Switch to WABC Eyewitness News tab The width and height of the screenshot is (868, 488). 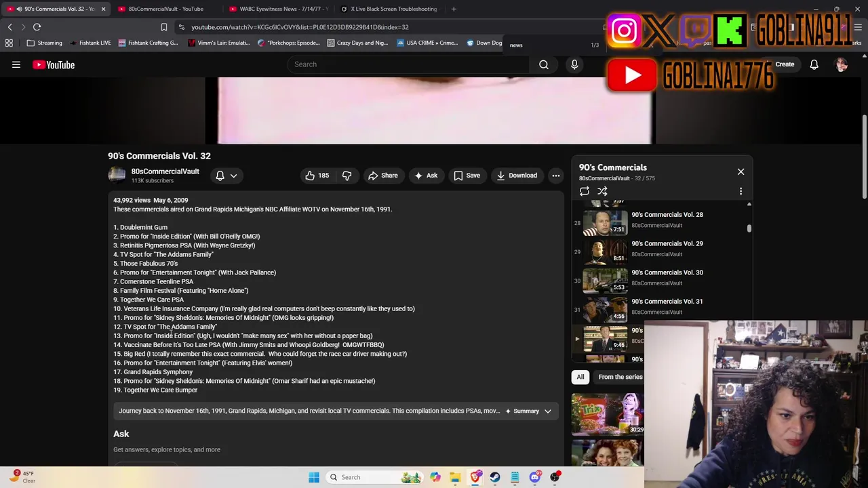278,9
